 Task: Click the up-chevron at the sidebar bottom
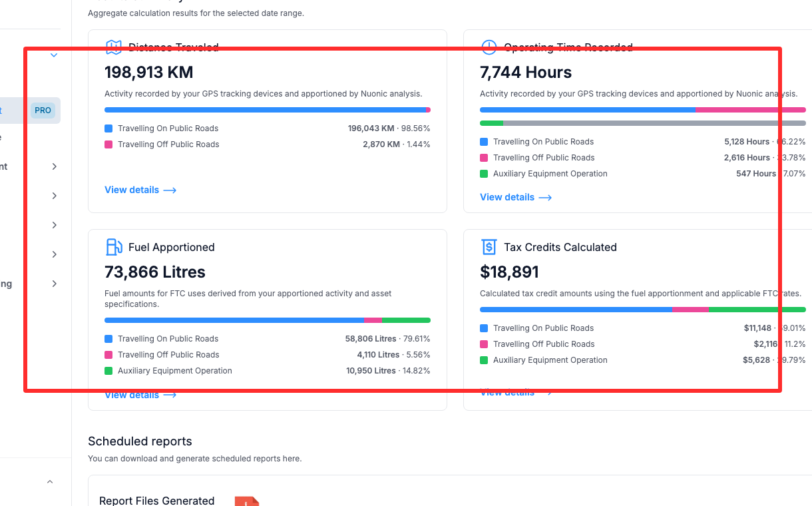tap(50, 481)
